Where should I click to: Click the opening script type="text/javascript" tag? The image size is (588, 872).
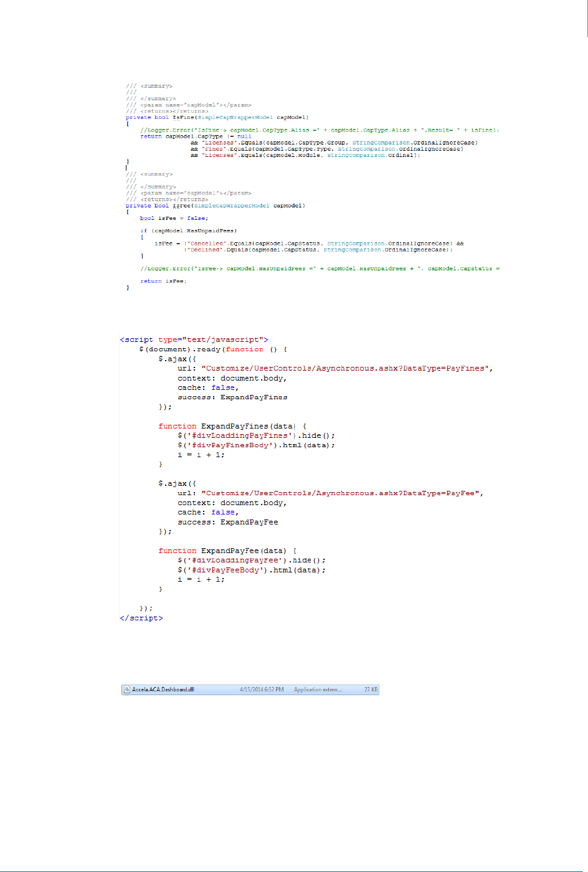[194, 339]
